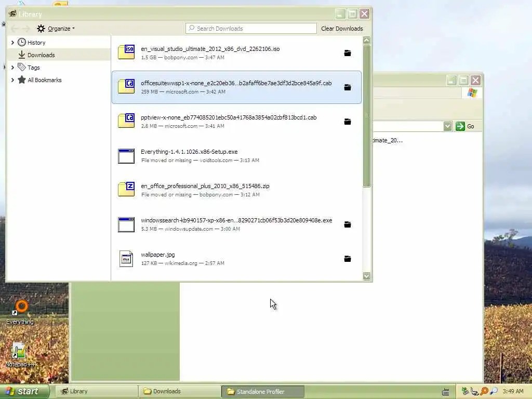
Task: Open containing folder for windowssearch exe
Action: tap(348, 224)
